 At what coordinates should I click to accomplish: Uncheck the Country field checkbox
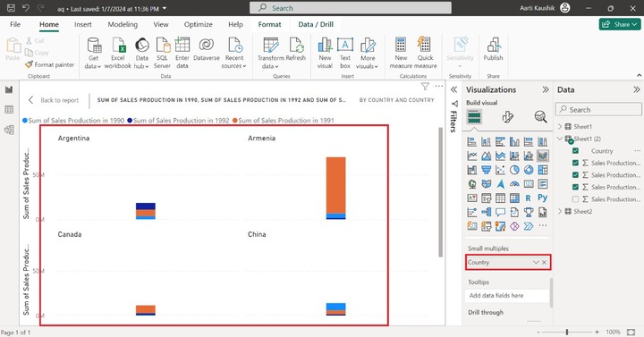pos(575,151)
